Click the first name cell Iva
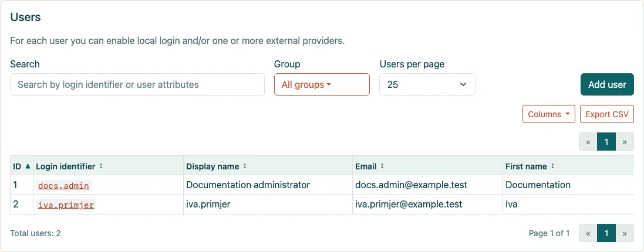644x252 pixels. (568, 204)
